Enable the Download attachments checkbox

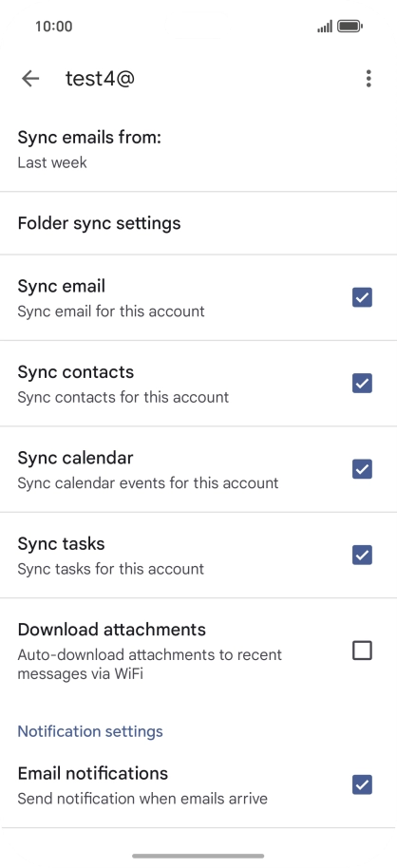click(362, 651)
